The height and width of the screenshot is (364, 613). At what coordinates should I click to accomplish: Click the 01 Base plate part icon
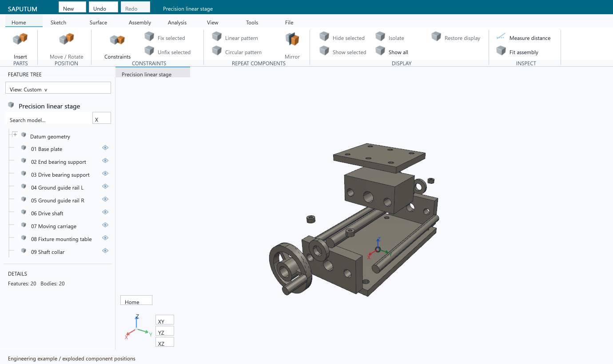tap(24, 148)
